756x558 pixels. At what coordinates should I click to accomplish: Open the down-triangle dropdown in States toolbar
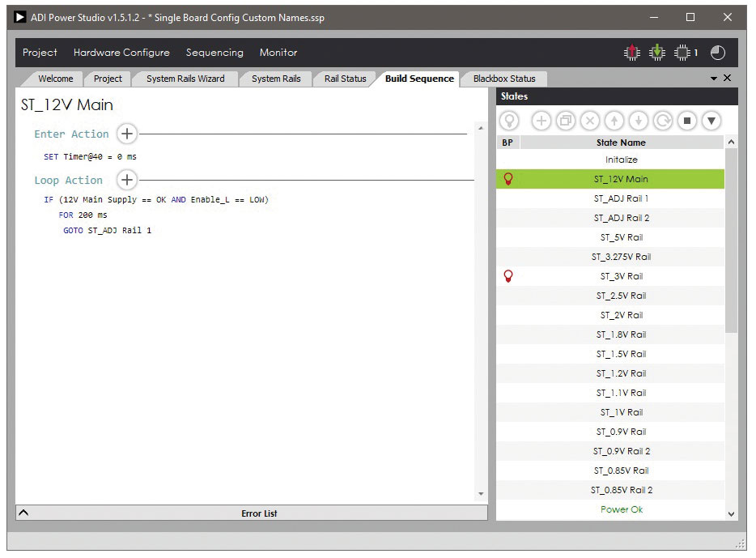point(711,121)
